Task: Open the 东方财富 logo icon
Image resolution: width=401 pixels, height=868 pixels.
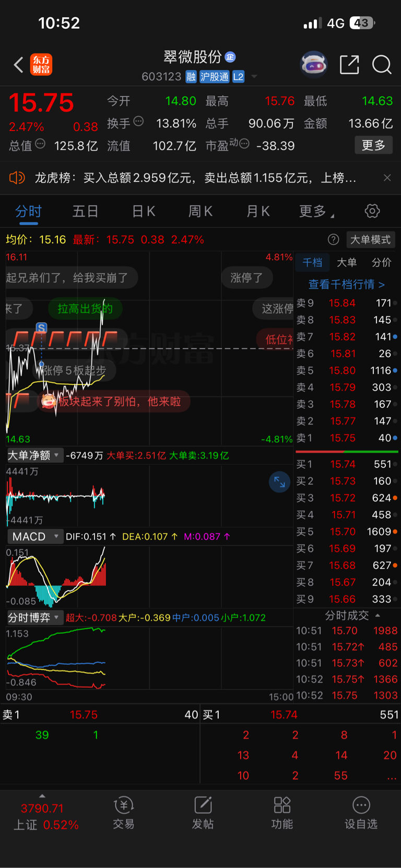Action: [x=41, y=65]
